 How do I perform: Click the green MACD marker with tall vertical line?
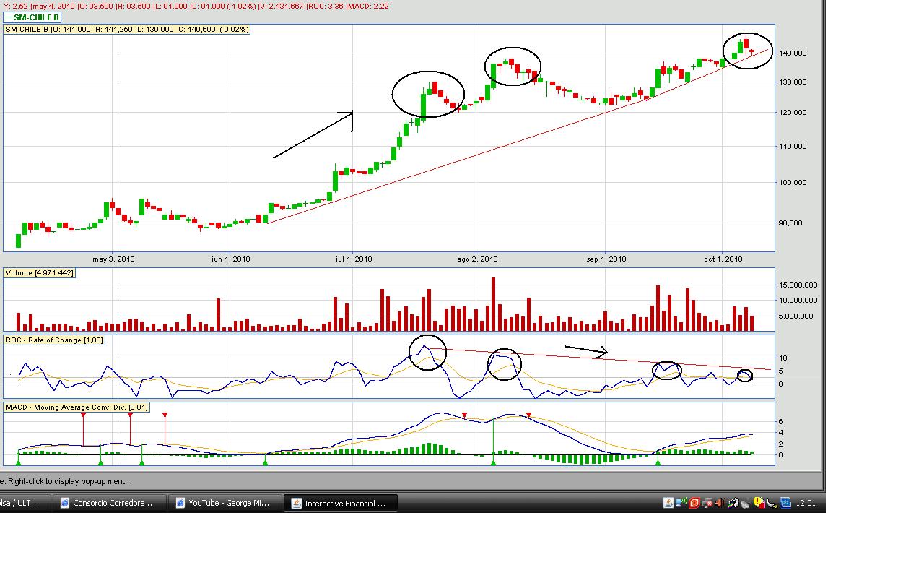click(493, 462)
